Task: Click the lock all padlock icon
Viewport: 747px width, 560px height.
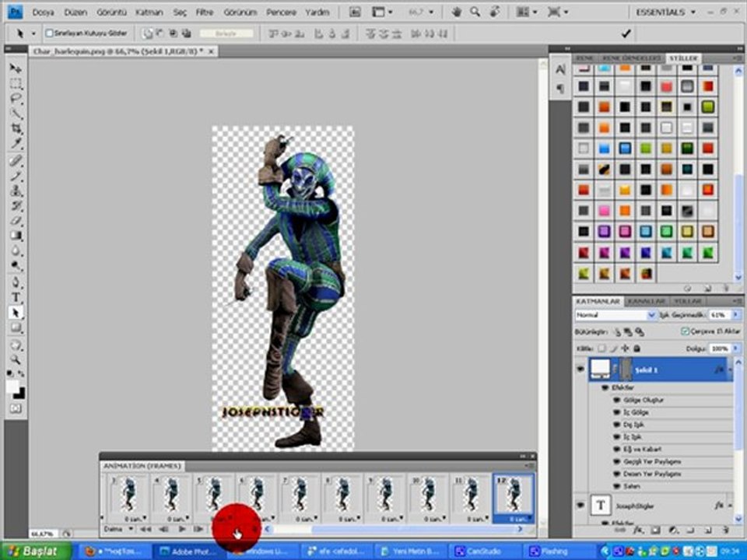Action: coord(637,348)
